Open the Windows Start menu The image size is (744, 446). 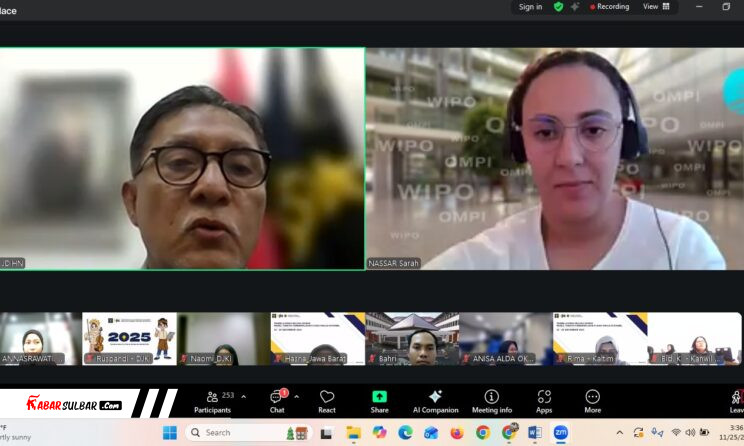170,433
